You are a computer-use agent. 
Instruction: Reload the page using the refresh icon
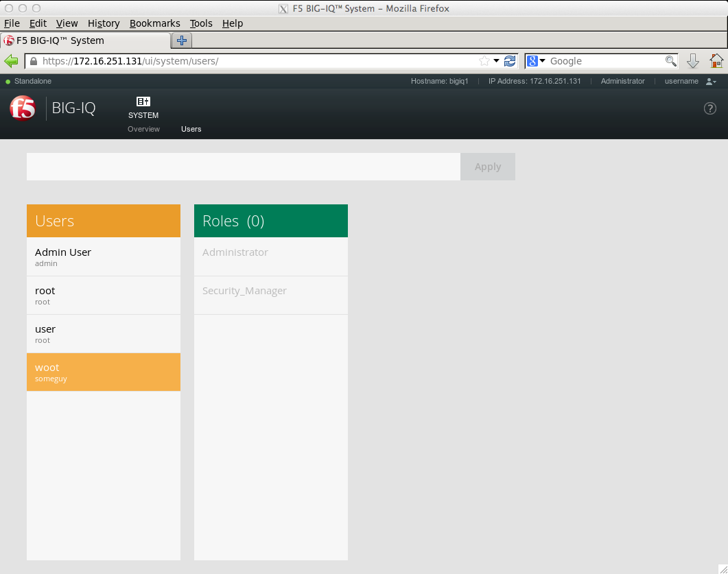tap(510, 61)
